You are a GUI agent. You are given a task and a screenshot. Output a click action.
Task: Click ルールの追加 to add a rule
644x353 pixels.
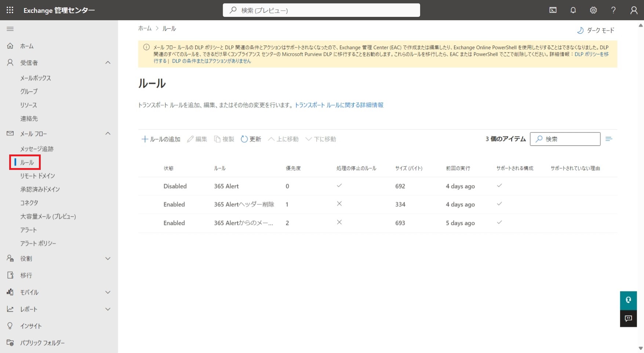(x=161, y=139)
